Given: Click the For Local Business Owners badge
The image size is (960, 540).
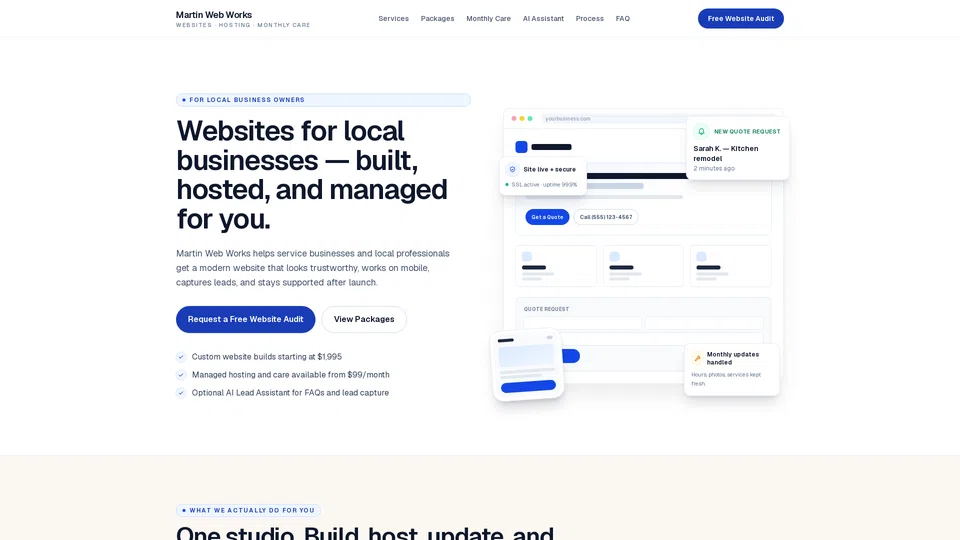Looking at the screenshot, I should 323,100.
